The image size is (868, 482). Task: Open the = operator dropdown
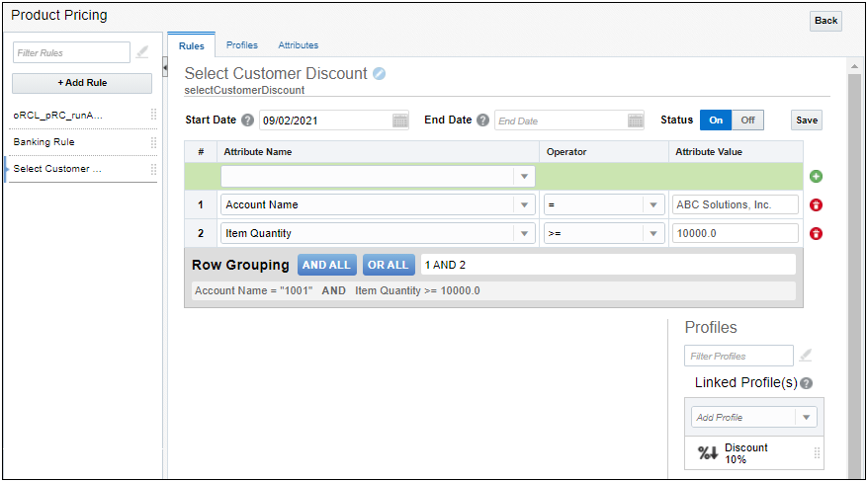653,205
